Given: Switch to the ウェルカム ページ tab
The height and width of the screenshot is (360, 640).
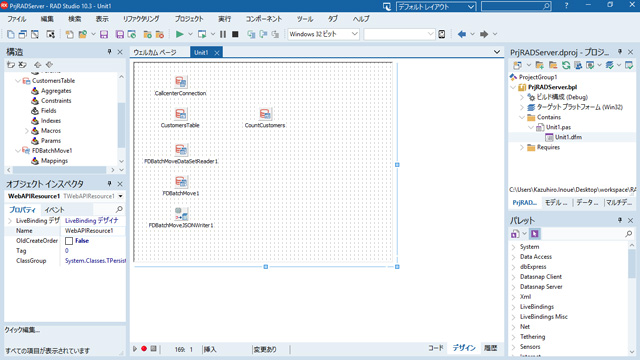Looking at the screenshot, I should tap(155, 52).
